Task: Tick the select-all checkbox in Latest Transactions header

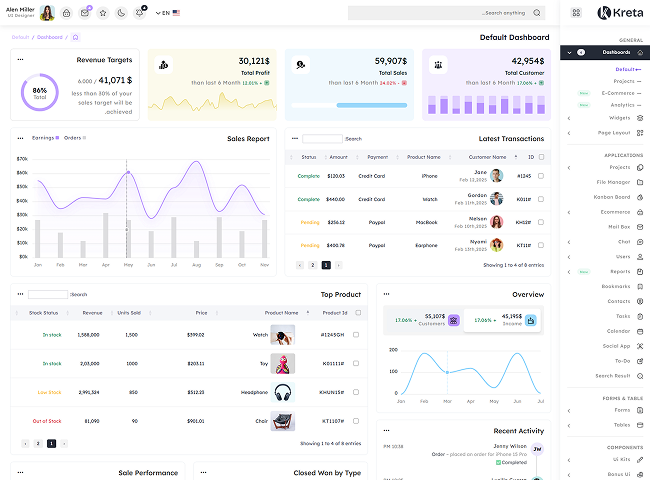Action: (x=541, y=156)
